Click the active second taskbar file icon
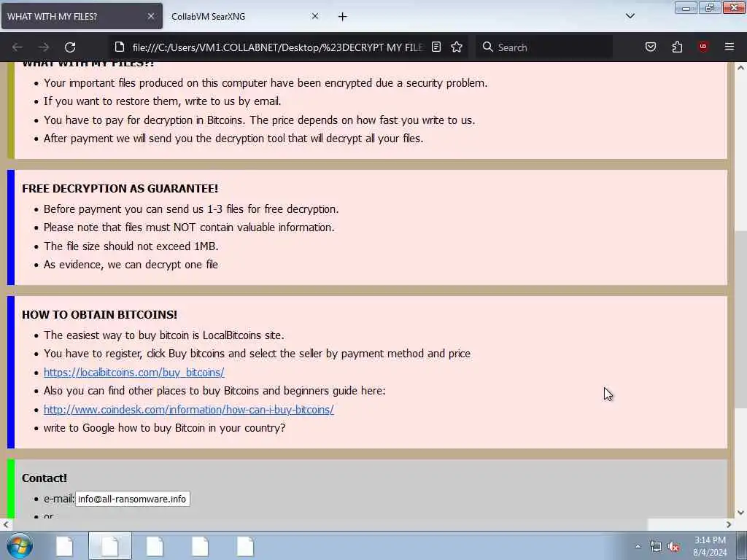The width and height of the screenshot is (747, 560). pyautogui.click(x=110, y=546)
